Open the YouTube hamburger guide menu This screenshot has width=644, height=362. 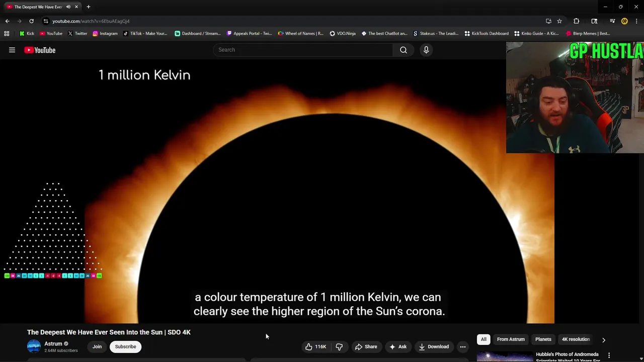tap(12, 50)
